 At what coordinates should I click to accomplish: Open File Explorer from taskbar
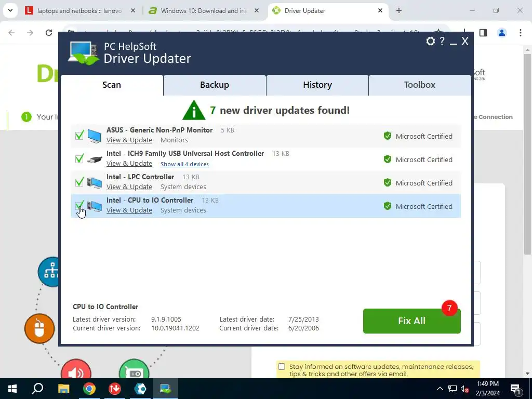pyautogui.click(x=63, y=389)
